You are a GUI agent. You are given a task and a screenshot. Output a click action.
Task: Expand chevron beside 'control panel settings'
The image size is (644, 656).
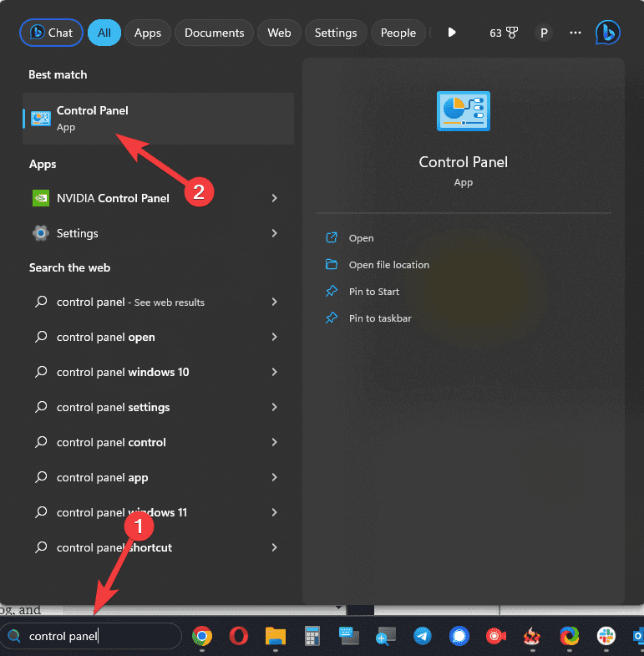274,407
